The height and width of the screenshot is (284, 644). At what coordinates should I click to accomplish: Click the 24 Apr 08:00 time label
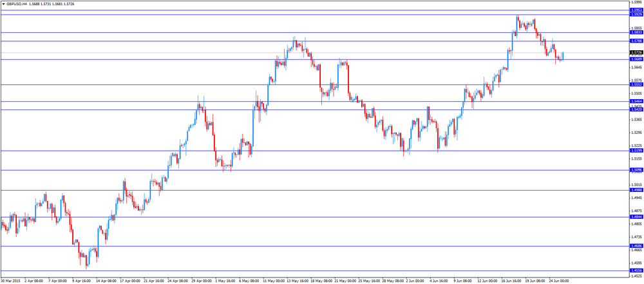(178, 281)
